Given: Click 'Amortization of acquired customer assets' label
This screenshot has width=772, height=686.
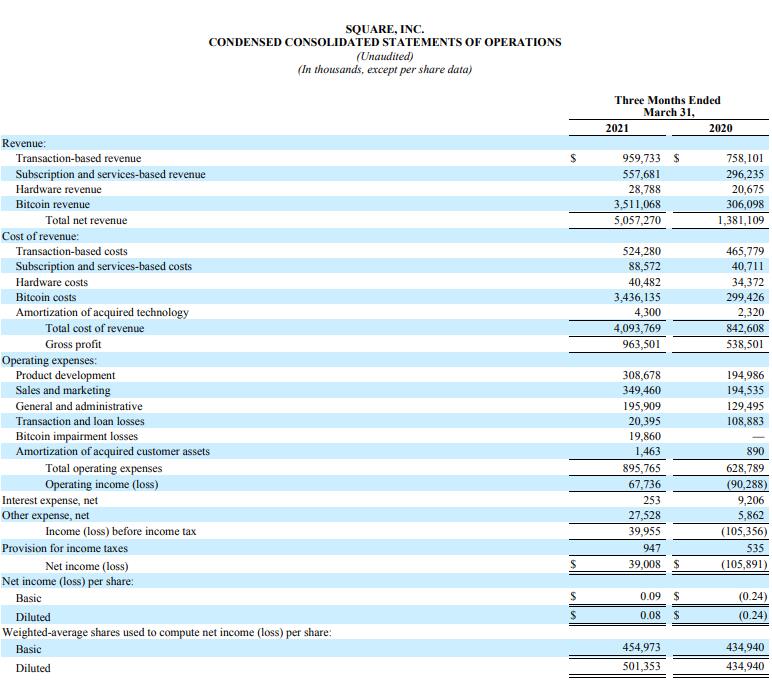Looking at the screenshot, I should [113, 452].
